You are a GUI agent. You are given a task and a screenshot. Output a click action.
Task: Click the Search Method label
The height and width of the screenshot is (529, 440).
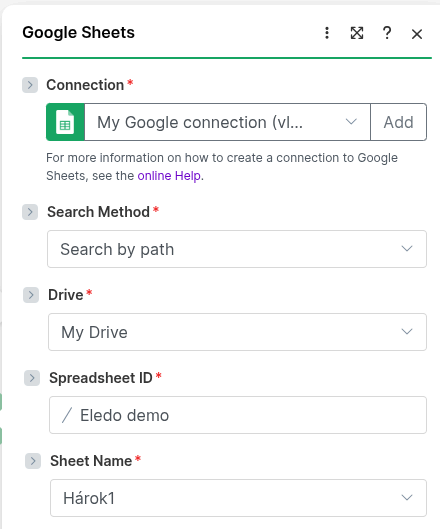click(99, 212)
